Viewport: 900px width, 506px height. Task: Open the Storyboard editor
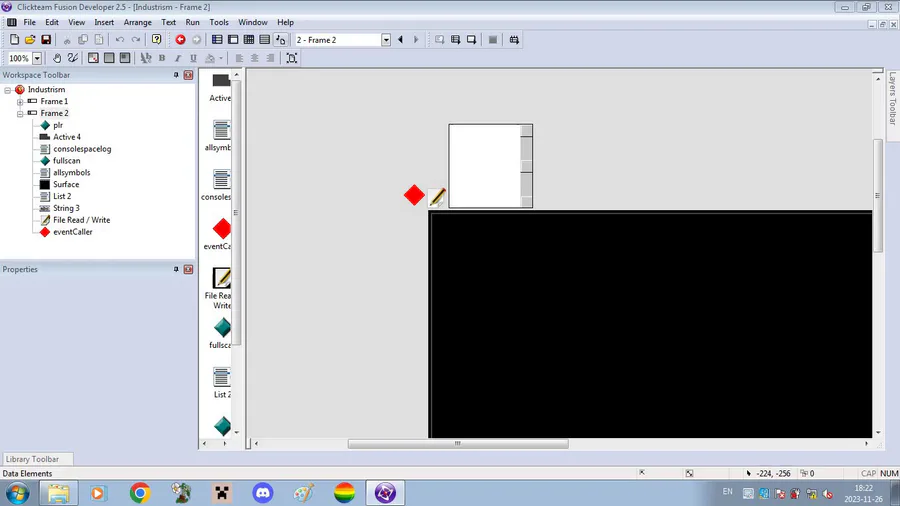217,40
